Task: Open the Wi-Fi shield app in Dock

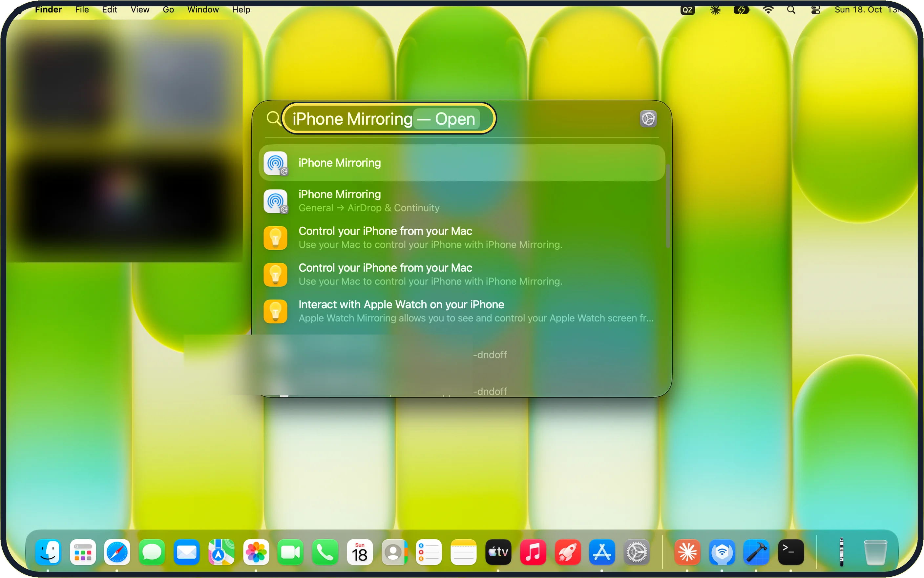Action: 722,552
